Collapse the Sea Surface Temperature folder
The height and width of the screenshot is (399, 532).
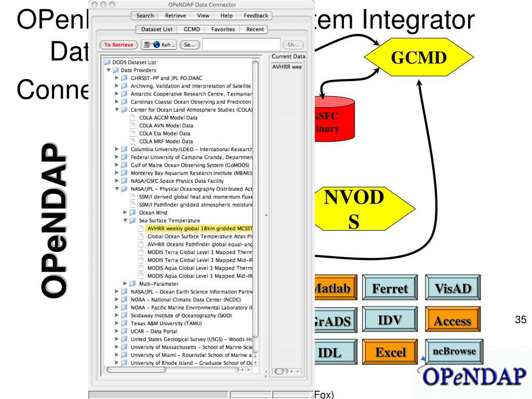pos(125,220)
